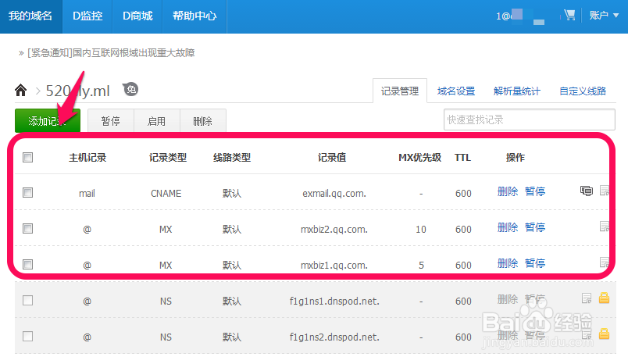
Task: Open the D监控 menu
Action: [87, 16]
